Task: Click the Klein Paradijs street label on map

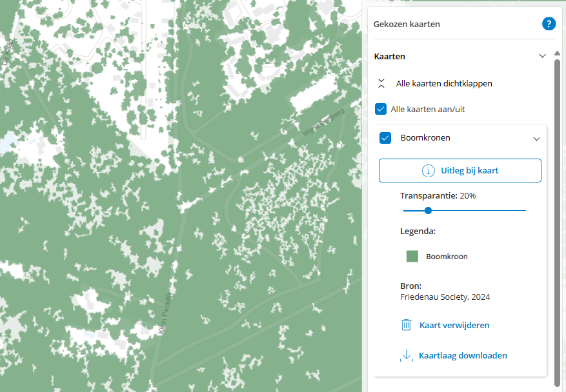Action: click(165, 314)
